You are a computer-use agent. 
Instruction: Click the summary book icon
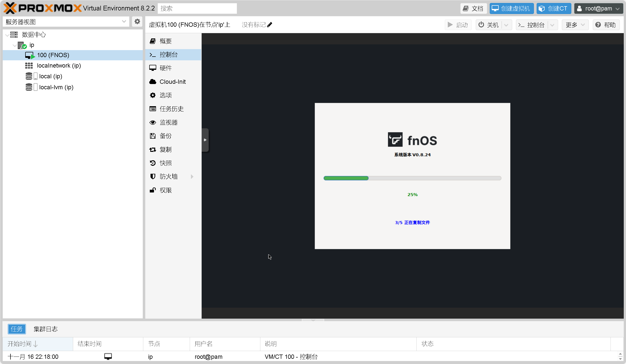(153, 41)
